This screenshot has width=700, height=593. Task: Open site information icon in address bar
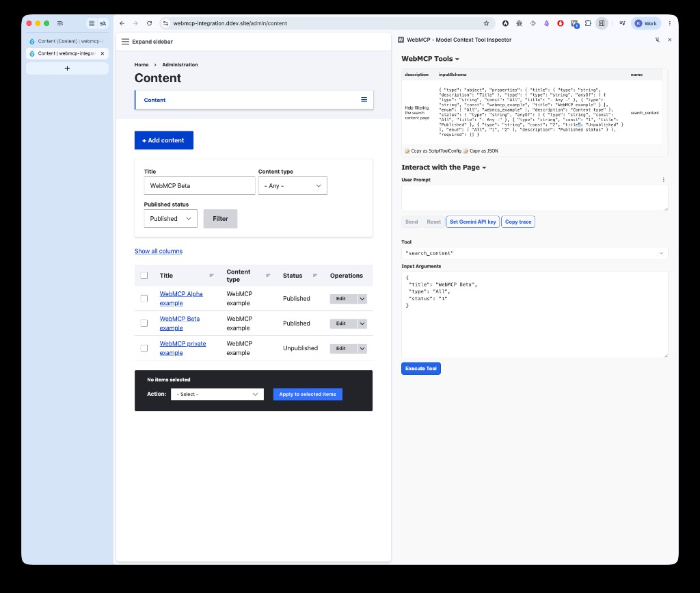(165, 23)
